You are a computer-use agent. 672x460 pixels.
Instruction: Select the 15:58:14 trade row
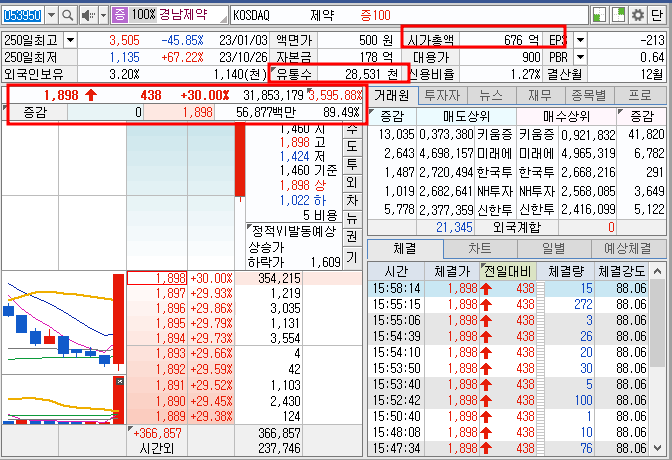tap(509, 288)
